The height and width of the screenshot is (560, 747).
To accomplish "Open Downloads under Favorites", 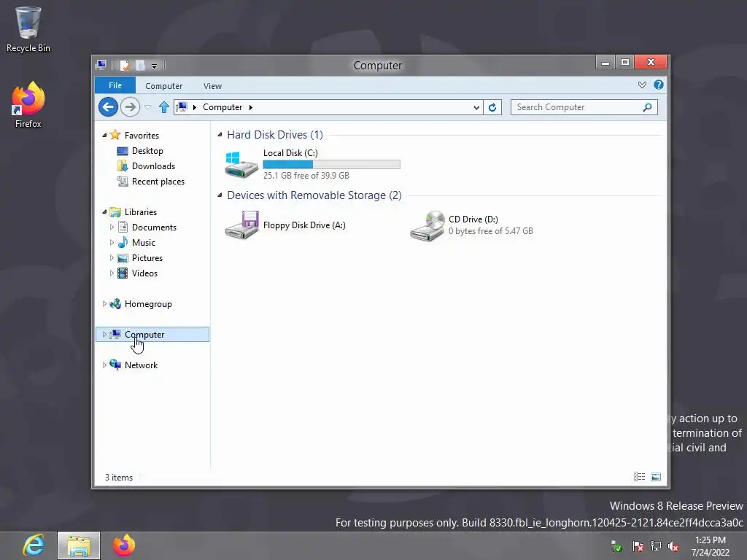I will 153,166.
